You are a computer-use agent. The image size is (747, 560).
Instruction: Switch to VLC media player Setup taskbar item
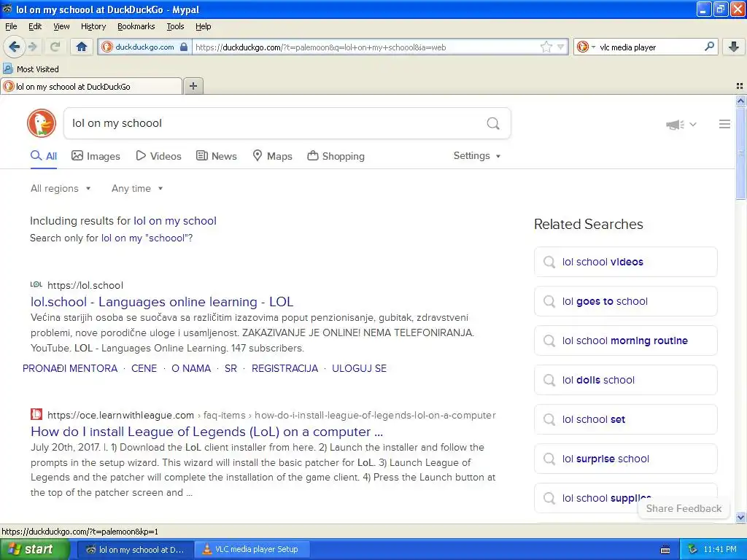pos(252,550)
